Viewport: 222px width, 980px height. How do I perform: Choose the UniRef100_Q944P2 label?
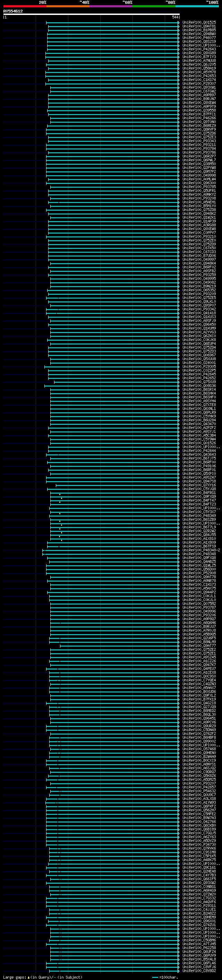pos(199,592)
